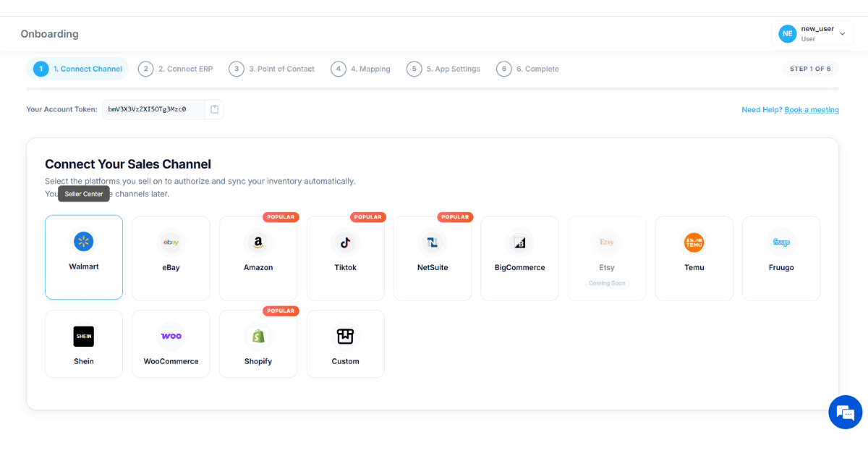
Task: Click the Onboarding page title
Action: (50, 34)
